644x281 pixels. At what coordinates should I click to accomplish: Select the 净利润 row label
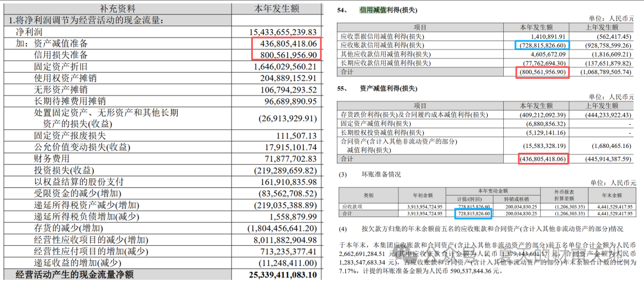tap(29, 32)
